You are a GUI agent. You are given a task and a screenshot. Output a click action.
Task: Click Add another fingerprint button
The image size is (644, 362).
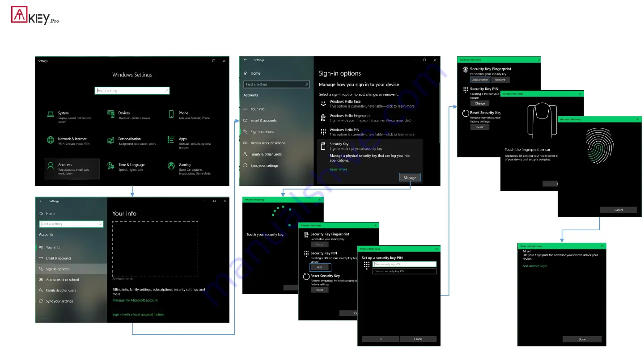pos(480,80)
